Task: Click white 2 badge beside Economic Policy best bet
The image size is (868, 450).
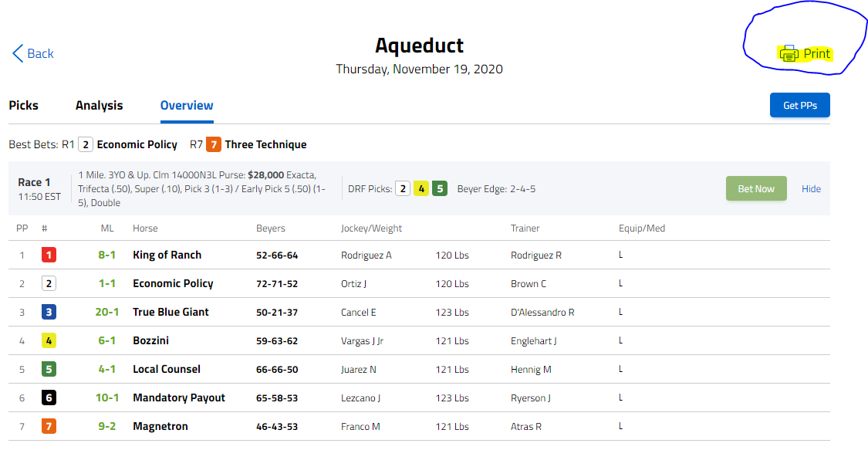Action: coord(85,144)
